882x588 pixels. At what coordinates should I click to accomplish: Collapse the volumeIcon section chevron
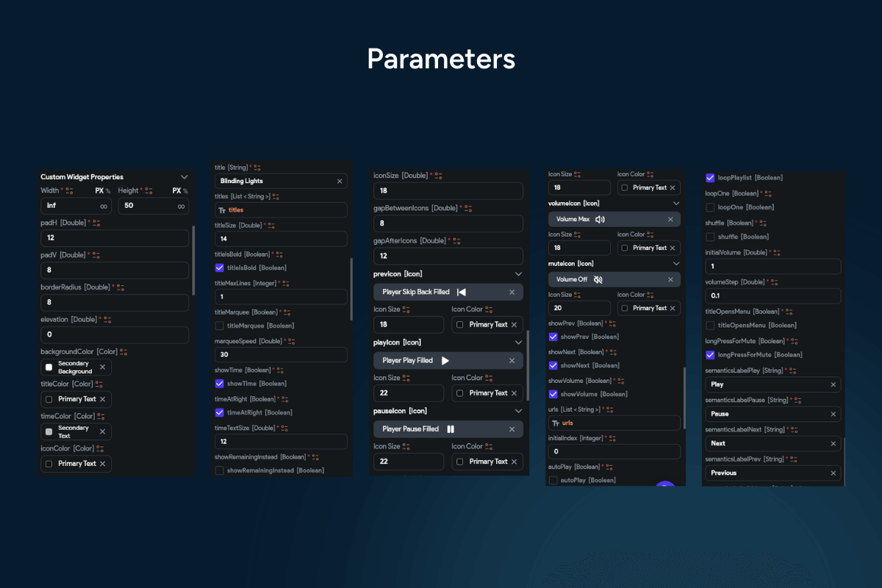click(676, 203)
